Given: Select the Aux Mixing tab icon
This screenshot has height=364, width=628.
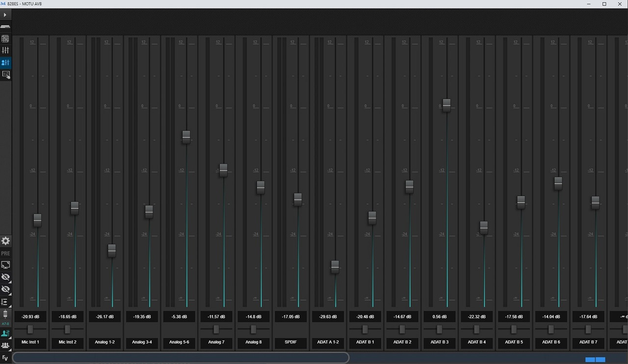Looking at the screenshot, I should (5, 63).
